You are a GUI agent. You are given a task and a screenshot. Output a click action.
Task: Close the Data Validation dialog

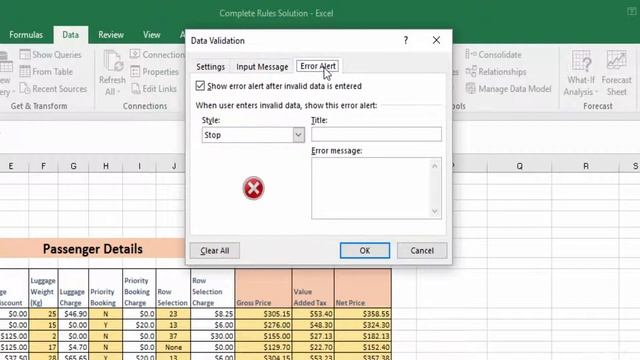coord(436,40)
